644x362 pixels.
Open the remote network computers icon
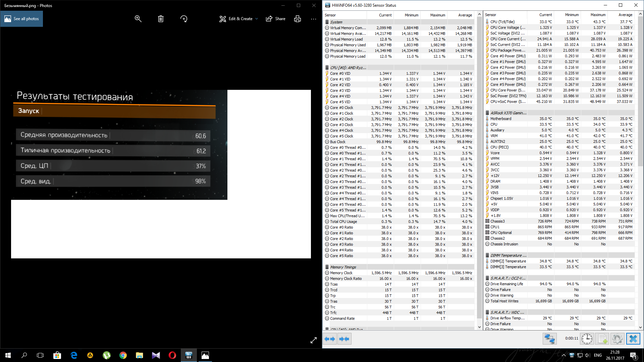[549, 339]
